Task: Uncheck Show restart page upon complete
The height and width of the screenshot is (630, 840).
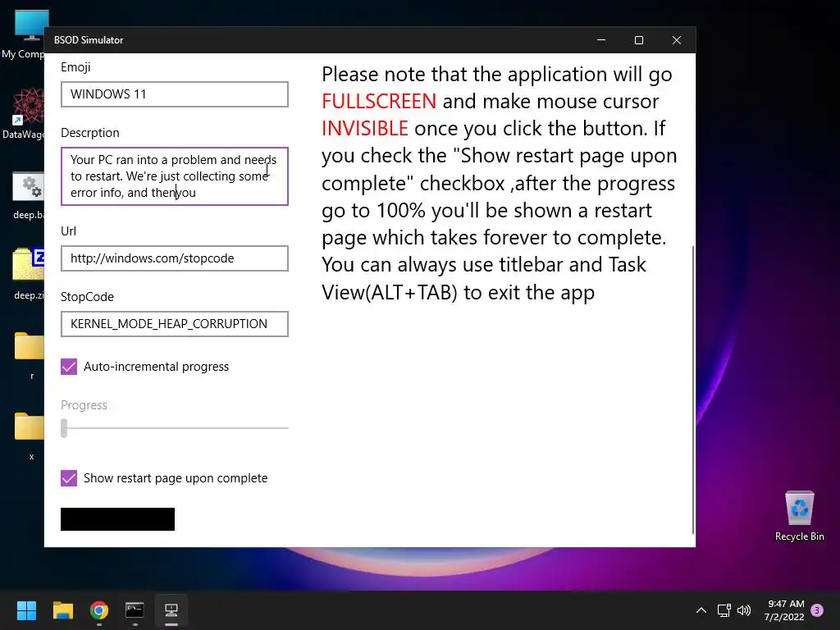Action: pyautogui.click(x=69, y=478)
